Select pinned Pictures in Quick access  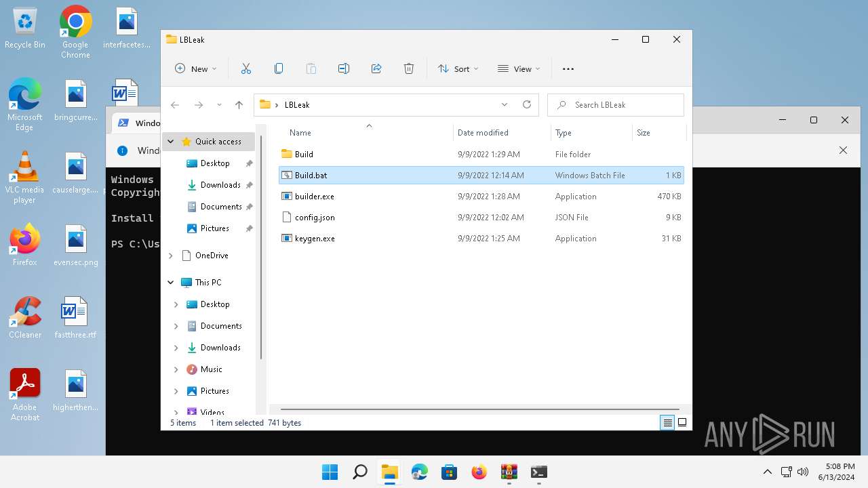click(x=214, y=228)
